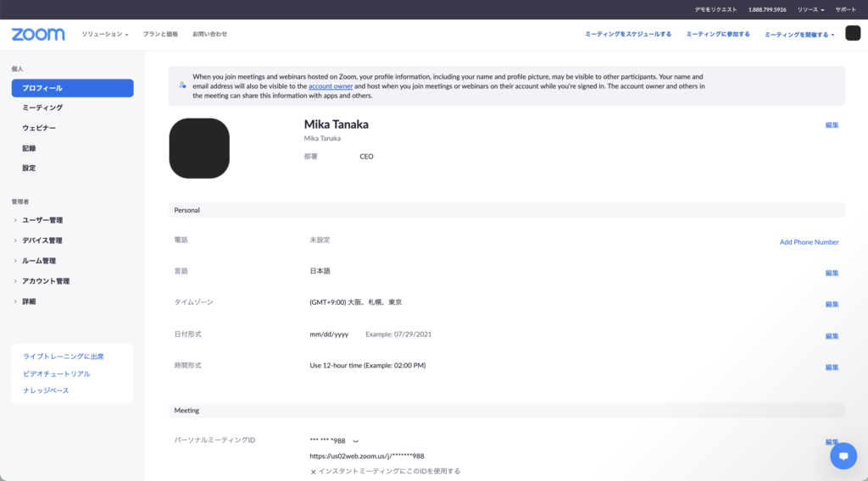This screenshot has width=868, height=481.
Task: Click the user avatar in top-right corner
Action: pyautogui.click(x=853, y=34)
